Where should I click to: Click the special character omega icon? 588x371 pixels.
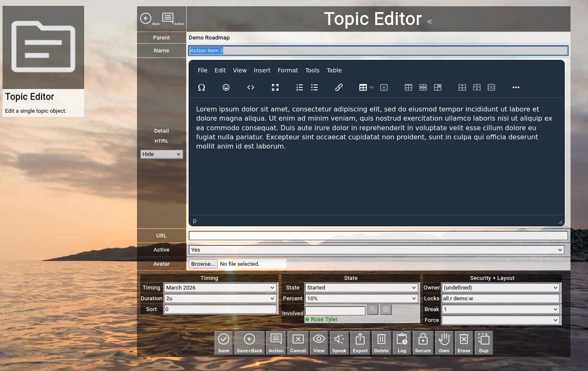tap(202, 87)
